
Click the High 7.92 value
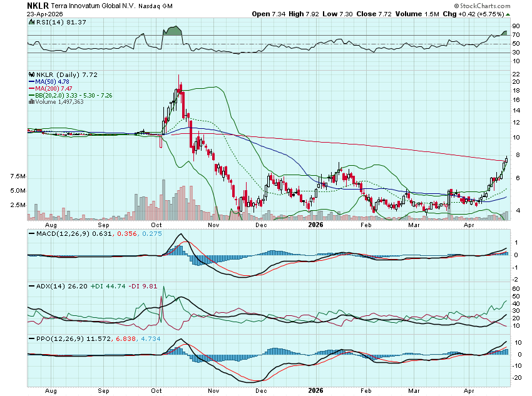click(x=304, y=14)
